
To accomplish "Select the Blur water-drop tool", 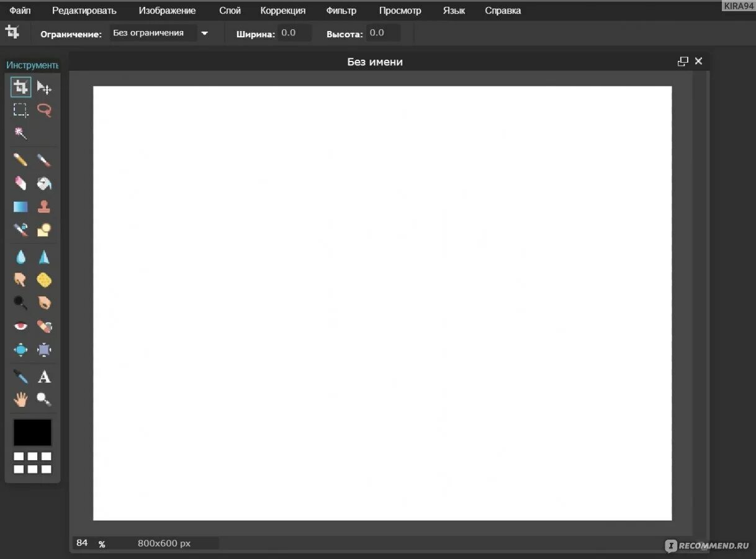I will pos(20,257).
